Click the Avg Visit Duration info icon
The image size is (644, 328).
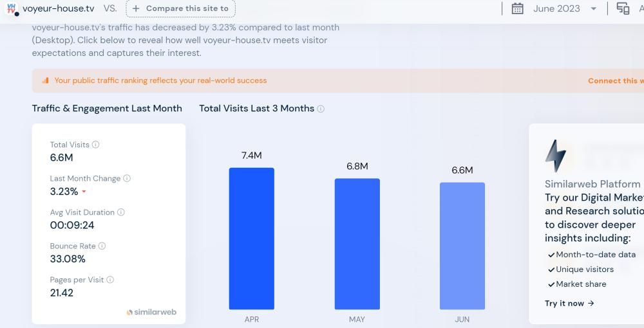pyautogui.click(x=121, y=212)
